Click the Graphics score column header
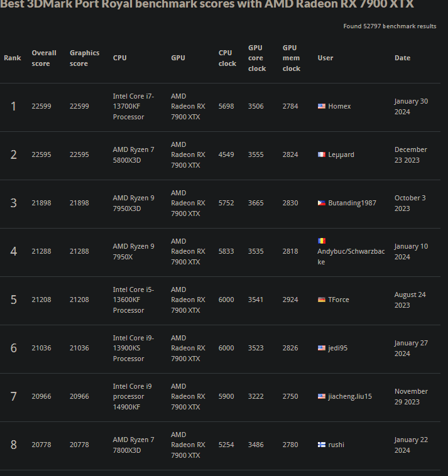 point(84,58)
